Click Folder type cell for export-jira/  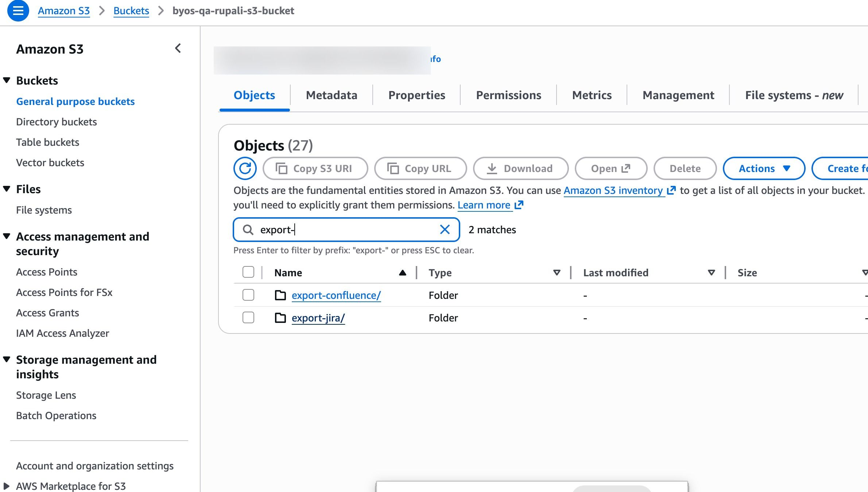pos(443,318)
